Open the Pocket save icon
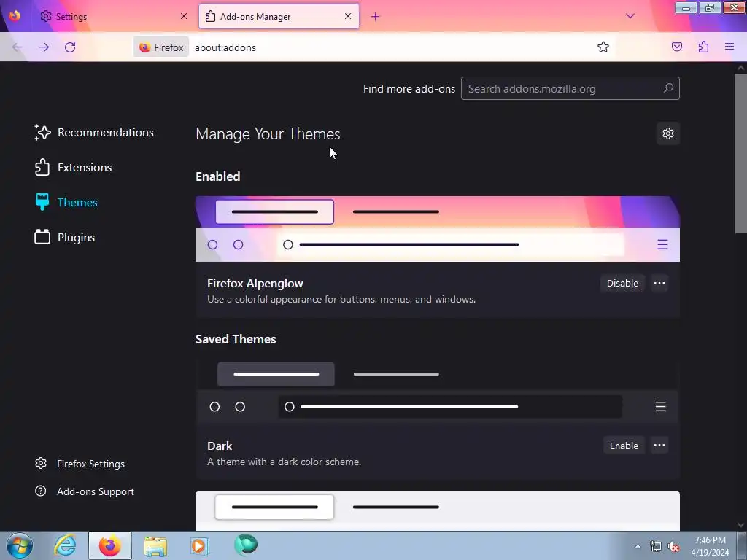 pos(677,47)
